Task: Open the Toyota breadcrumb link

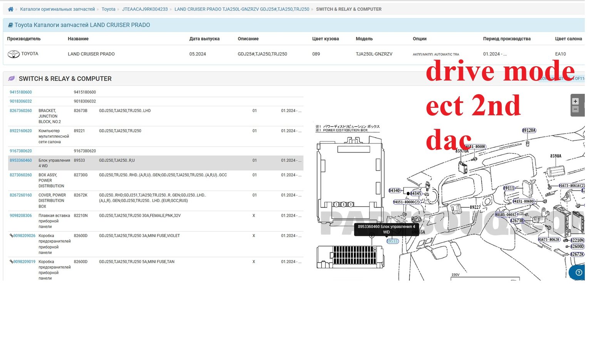Action: tap(108, 9)
